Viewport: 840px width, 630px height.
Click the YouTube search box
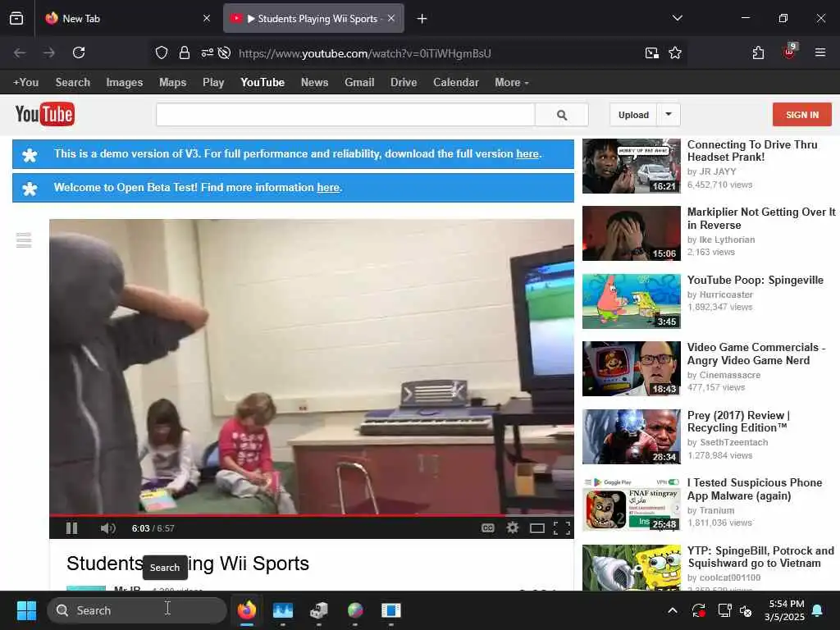tap(345, 115)
